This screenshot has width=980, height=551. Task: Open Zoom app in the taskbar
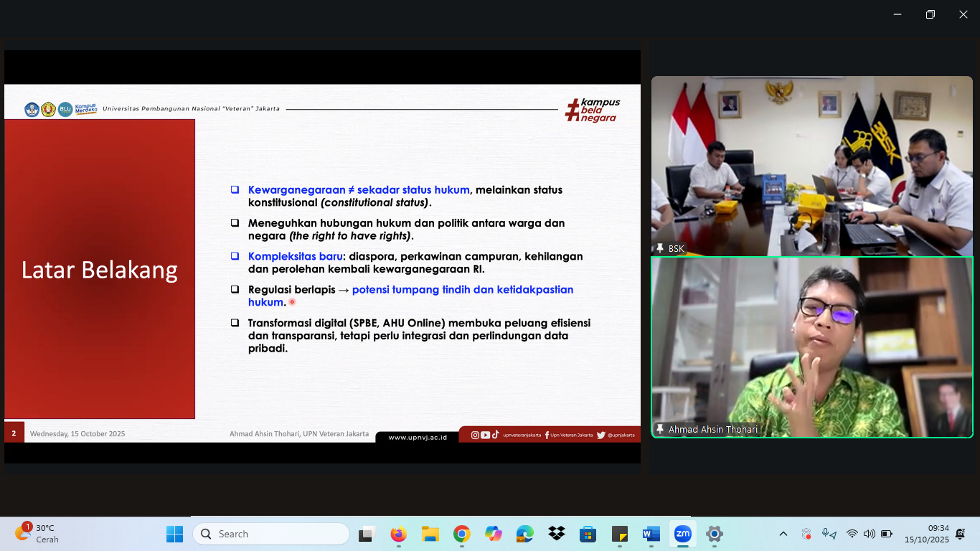682,534
